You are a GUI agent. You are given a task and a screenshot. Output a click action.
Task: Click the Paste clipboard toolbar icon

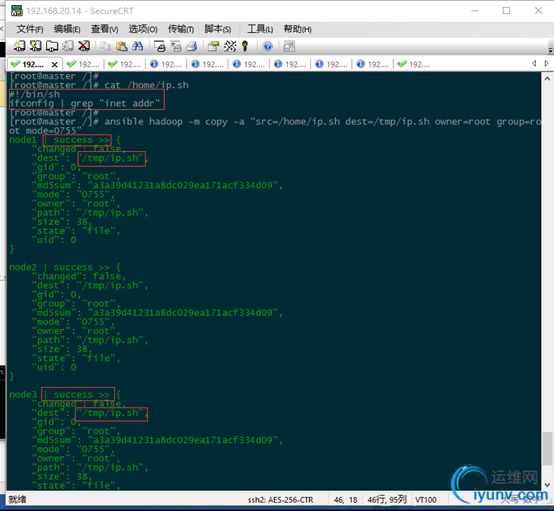click(122, 46)
